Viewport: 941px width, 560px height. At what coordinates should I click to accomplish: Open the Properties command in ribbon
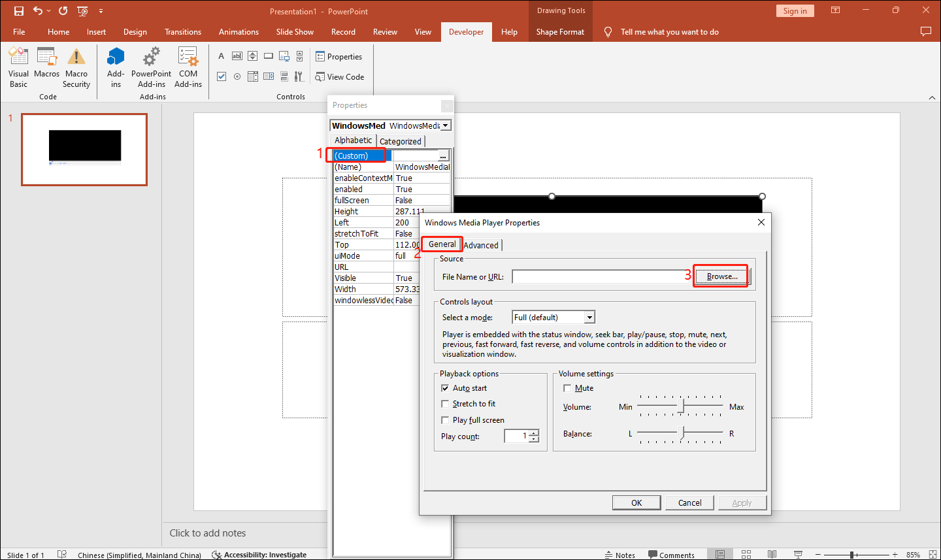(x=338, y=57)
